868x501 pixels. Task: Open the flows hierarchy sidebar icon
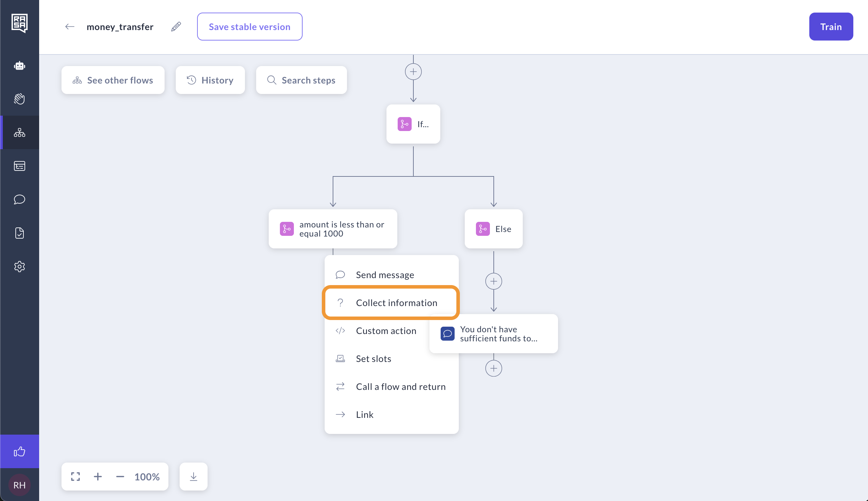pyautogui.click(x=20, y=132)
